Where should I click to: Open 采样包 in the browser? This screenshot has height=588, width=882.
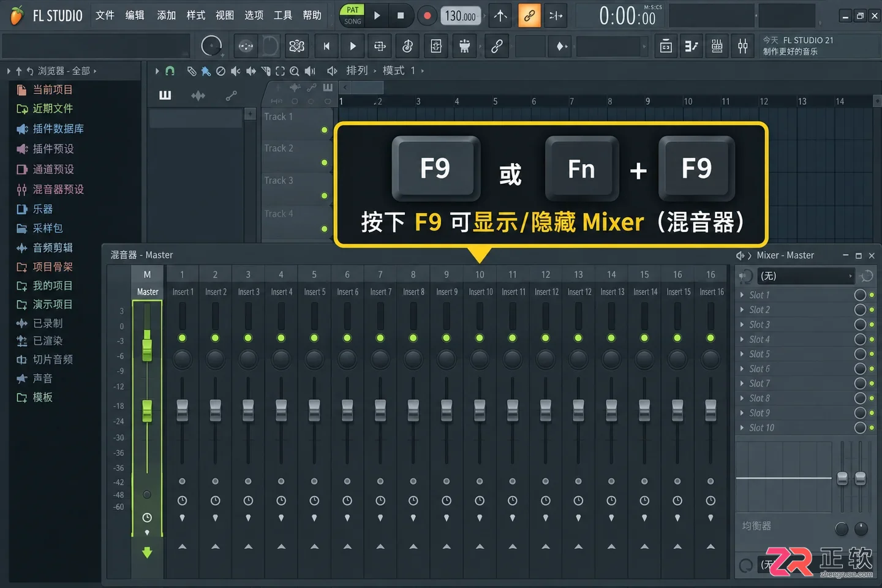[x=48, y=228]
